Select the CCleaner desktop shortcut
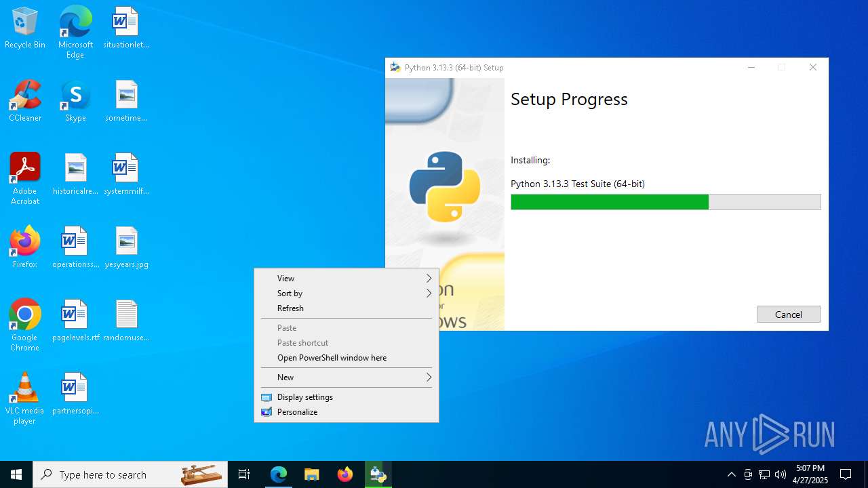Image resolution: width=868 pixels, height=488 pixels. tap(25, 102)
